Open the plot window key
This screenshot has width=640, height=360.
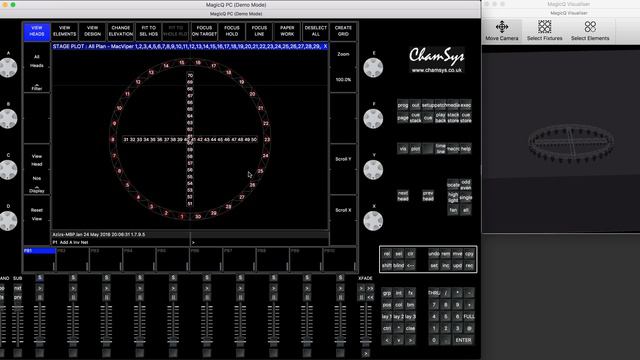[x=415, y=149]
